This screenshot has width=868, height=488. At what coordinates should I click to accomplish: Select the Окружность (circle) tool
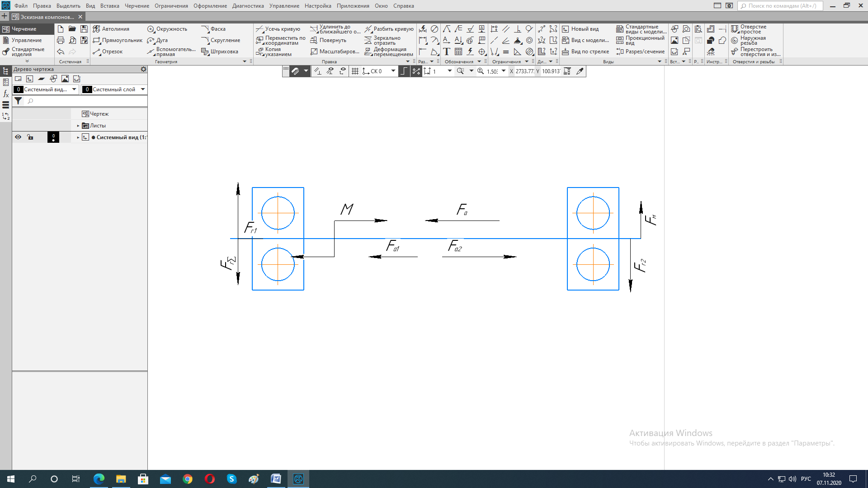pos(167,29)
